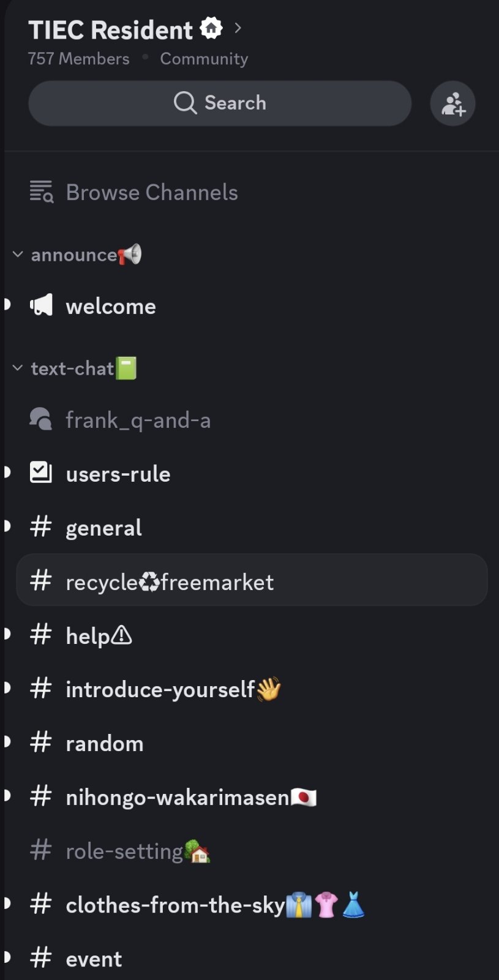Expand server menu via header chevron
Viewport: 499px width, 980px height.
238,28
